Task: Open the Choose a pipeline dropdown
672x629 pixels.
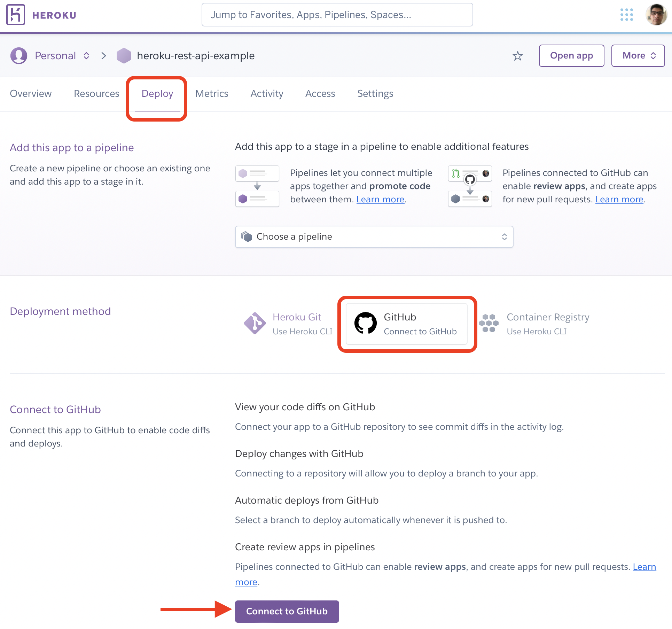Action: (x=374, y=237)
